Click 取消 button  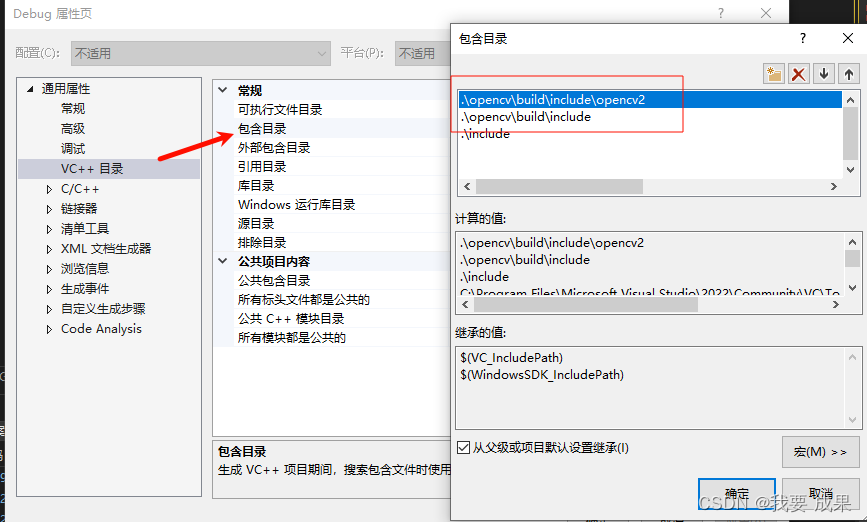(821, 493)
